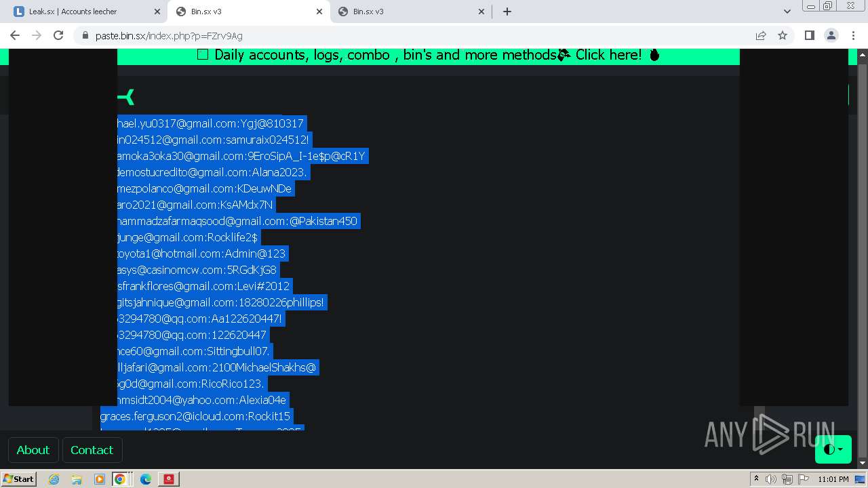Close the Leak.sx Accounts leecher tab

tap(157, 12)
